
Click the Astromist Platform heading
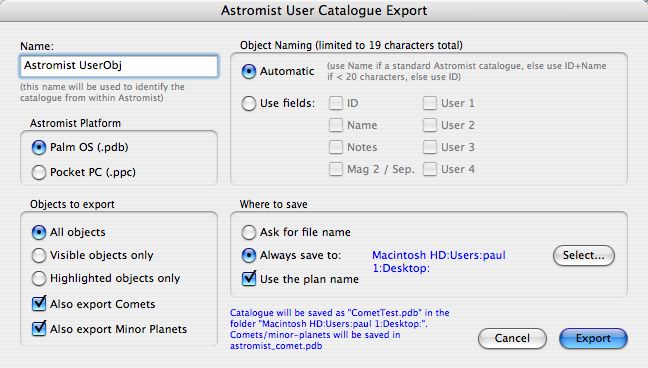point(75,123)
